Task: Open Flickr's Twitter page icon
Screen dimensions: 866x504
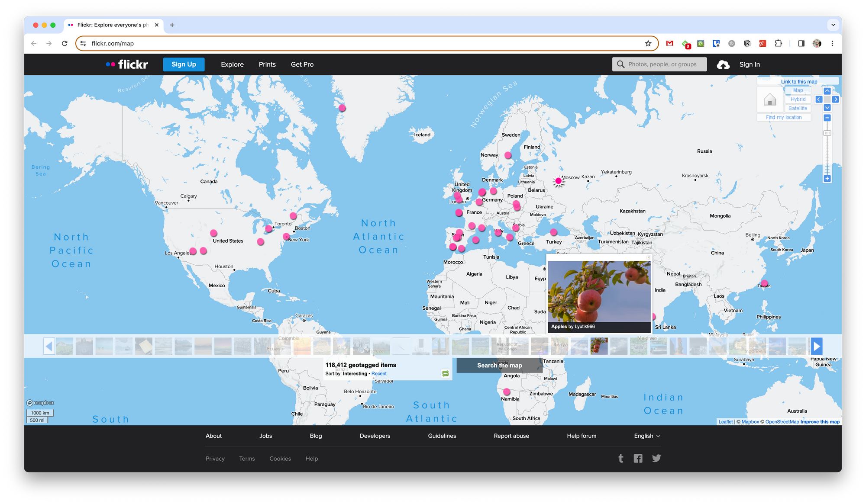Action: [x=656, y=458]
